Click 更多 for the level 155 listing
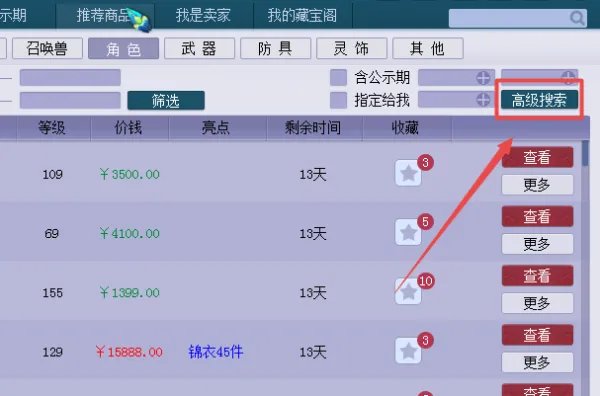600x396 pixels. click(537, 303)
